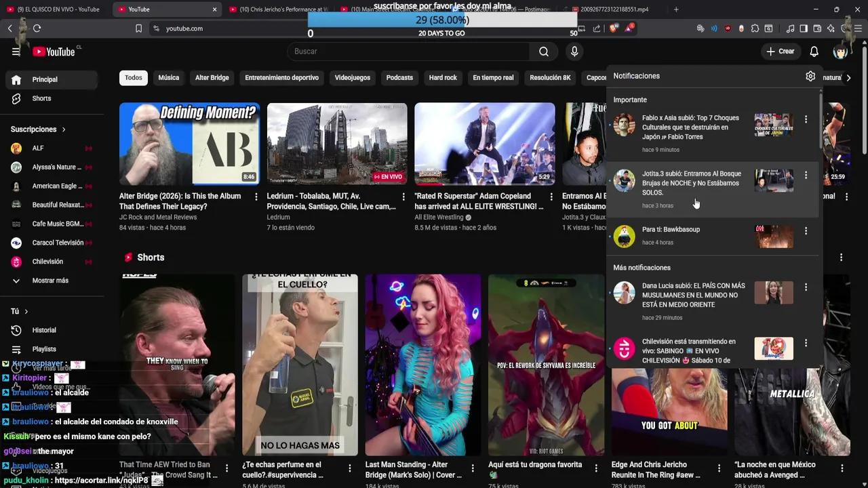Screen dimensions: 868x488
Task: Open the Leo AI sparkle icon
Action: [831, 28]
